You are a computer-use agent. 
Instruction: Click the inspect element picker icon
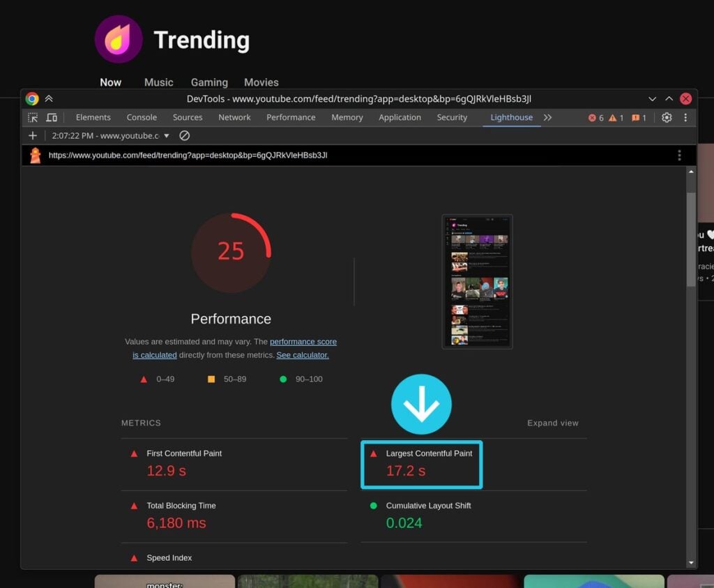tap(33, 117)
